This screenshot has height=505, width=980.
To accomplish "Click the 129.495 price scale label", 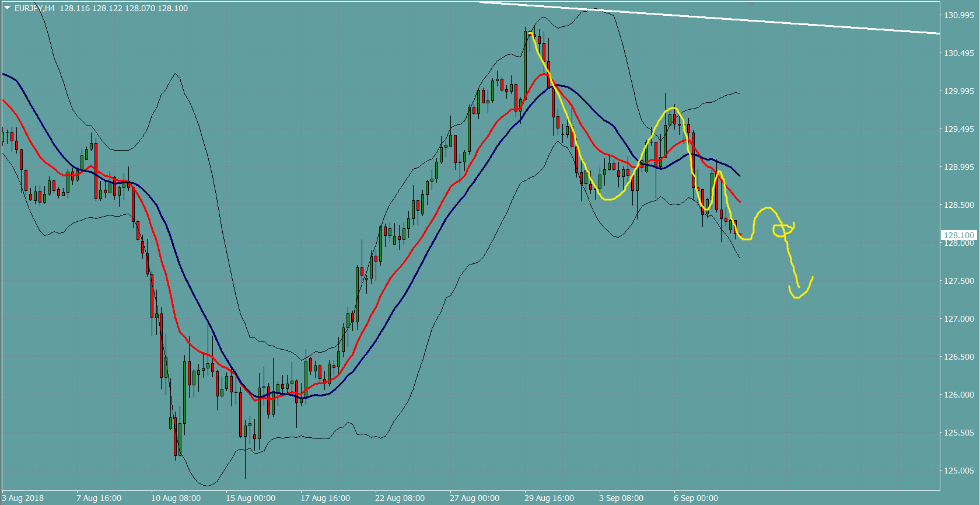I will pos(958,129).
